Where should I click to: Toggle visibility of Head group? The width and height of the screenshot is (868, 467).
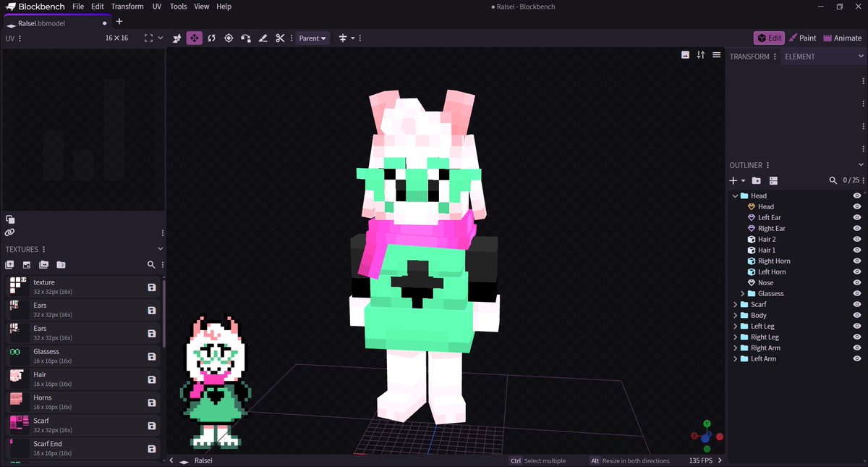point(857,195)
